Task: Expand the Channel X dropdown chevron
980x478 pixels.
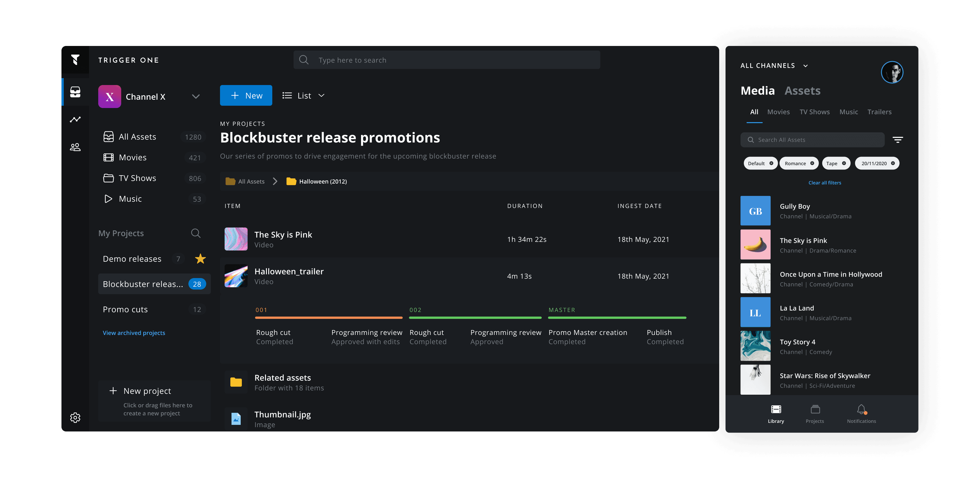Action: 196,97
